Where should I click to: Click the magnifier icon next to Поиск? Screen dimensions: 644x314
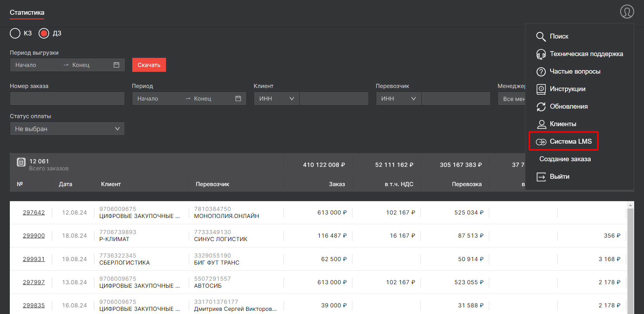[x=541, y=36]
